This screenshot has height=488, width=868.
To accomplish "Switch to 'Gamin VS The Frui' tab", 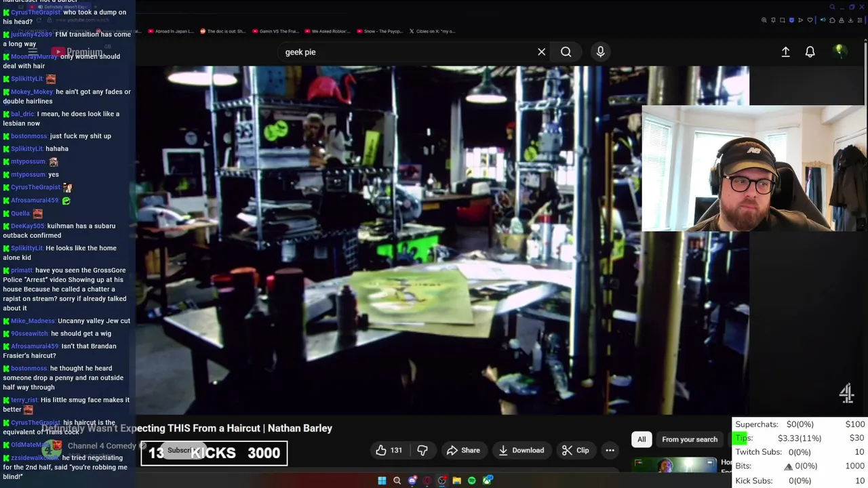I will coord(275,31).
